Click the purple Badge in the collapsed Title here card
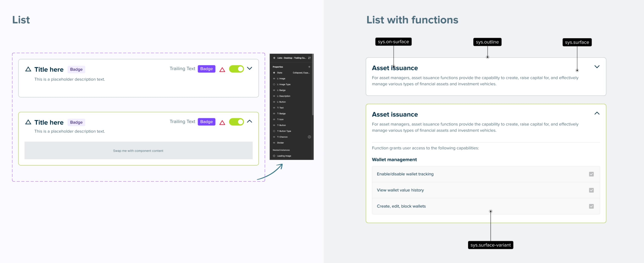 click(x=206, y=69)
